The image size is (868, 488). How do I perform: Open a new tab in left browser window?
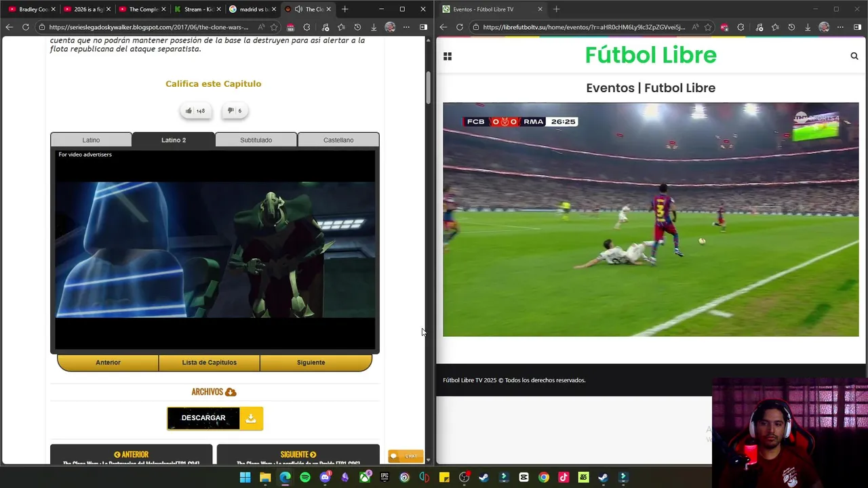pos(344,9)
